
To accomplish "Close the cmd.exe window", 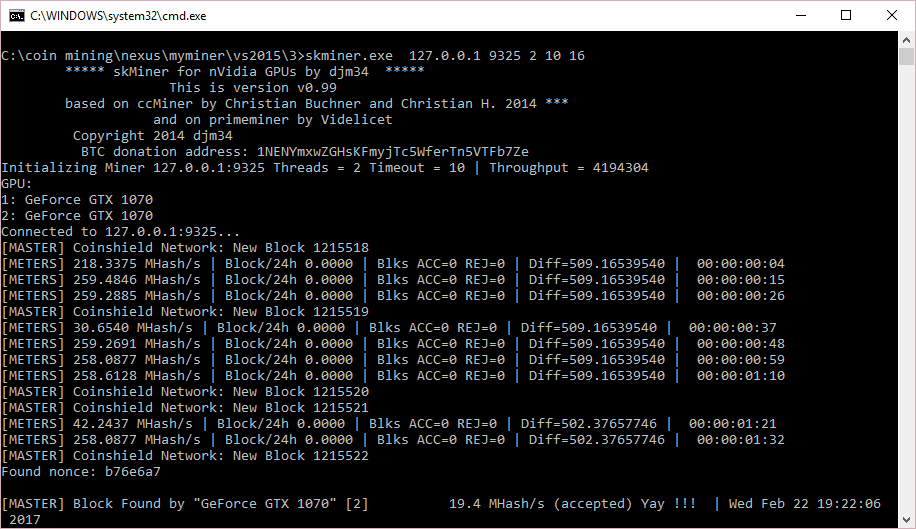I will pyautogui.click(x=891, y=16).
